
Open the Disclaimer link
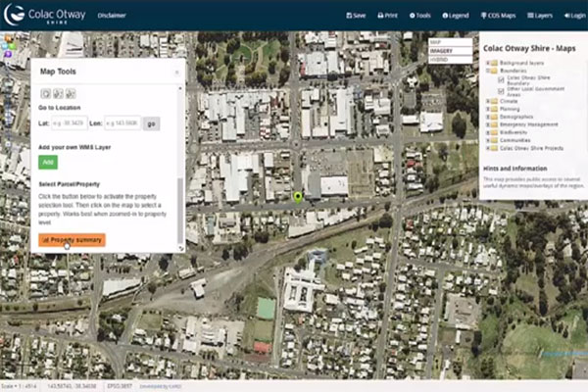[112, 16]
